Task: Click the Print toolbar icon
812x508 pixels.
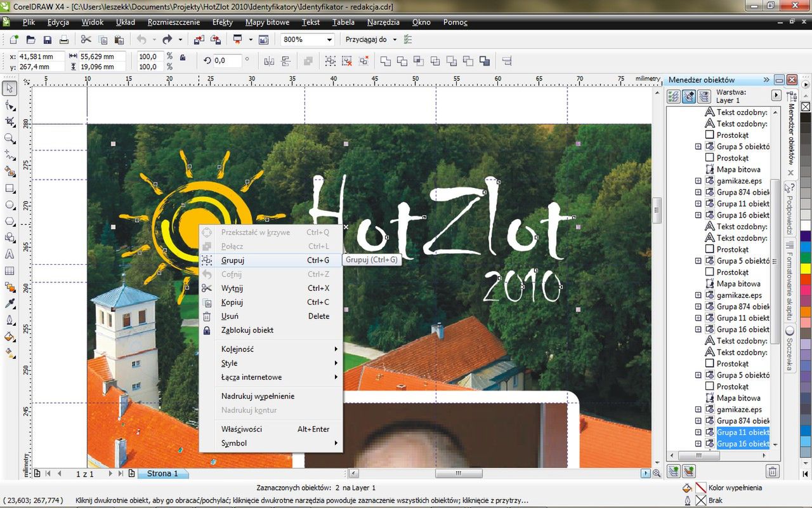Action: (63, 39)
